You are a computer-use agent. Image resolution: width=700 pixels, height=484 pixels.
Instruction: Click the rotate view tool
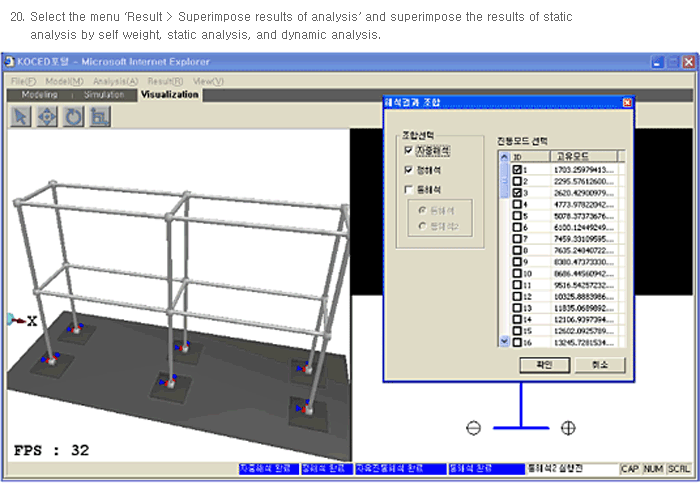tap(72, 116)
